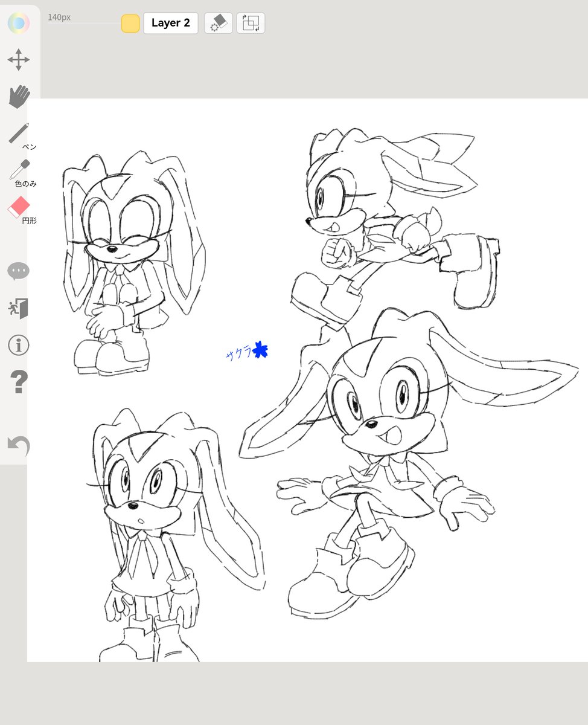Open the color wheel picker
The height and width of the screenshot is (725, 588).
(x=19, y=23)
